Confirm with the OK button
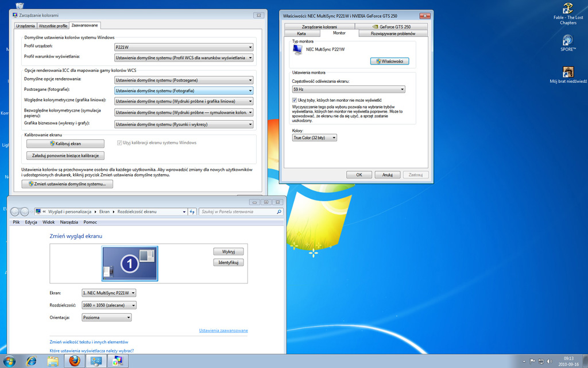Image resolution: width=588 pixels, height=368 pixels. tap(359, 175)
